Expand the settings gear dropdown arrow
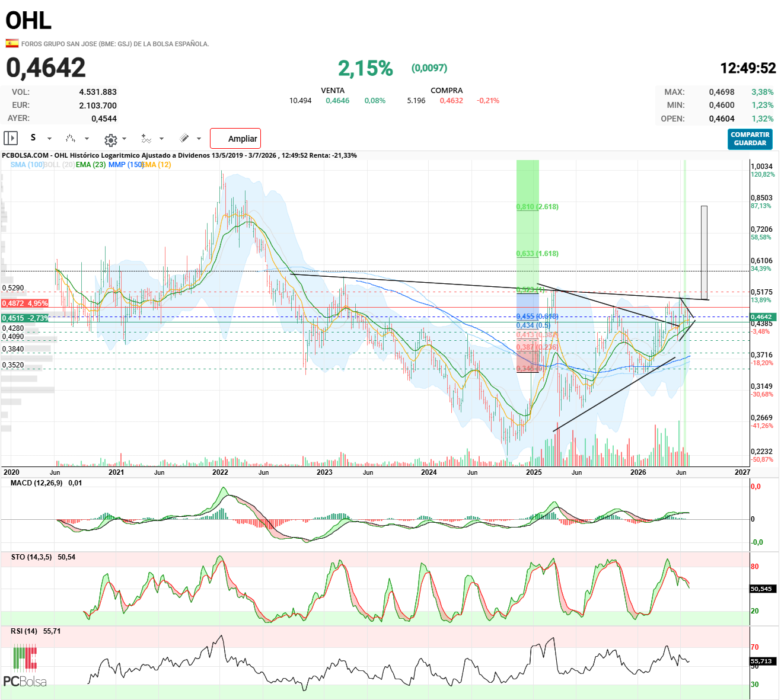 [124, 139]
